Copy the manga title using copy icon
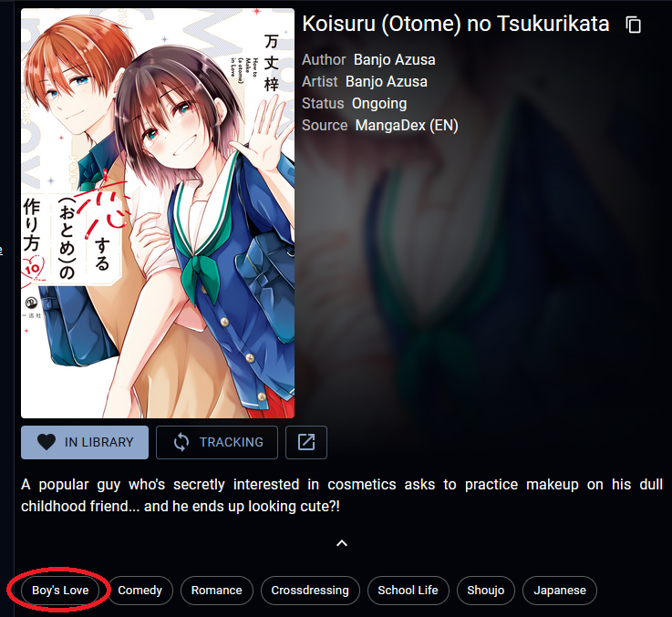The height and width of the screenshot is (617, 672). 634,25
